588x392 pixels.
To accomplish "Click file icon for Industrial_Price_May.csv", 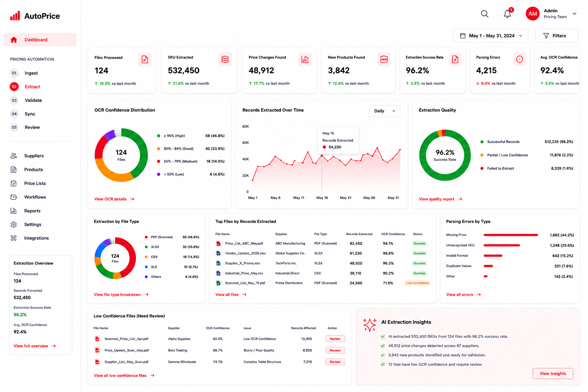I will tap(218, 273).
